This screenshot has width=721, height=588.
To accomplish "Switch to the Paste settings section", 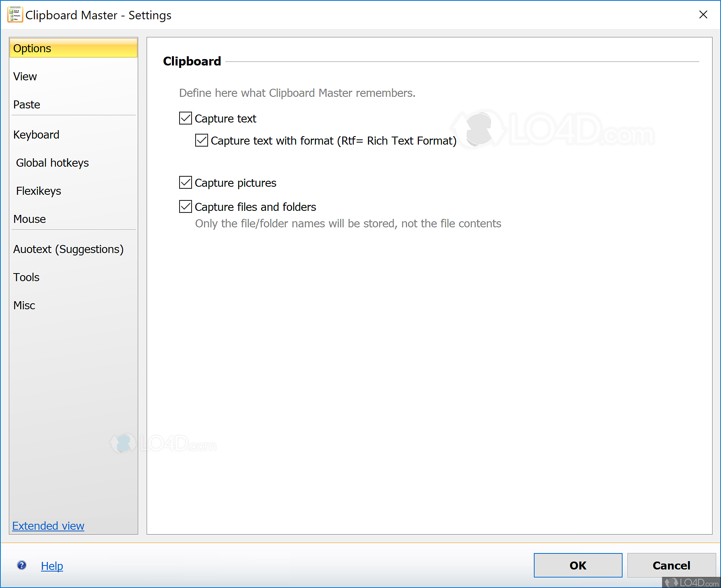I will [x=74, y=104].
